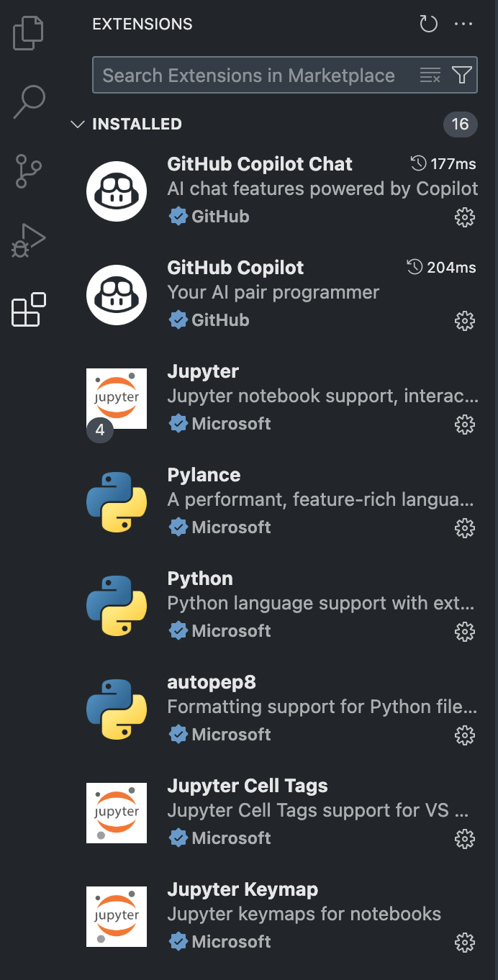Open manage gear for autopep8
The image size is (498, 980).
[x=465, y=735]
